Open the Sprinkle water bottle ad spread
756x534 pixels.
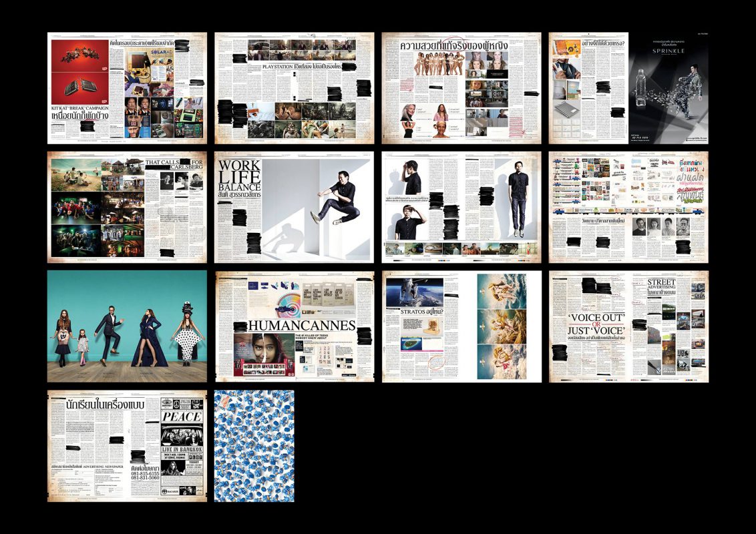pos(628,88)
